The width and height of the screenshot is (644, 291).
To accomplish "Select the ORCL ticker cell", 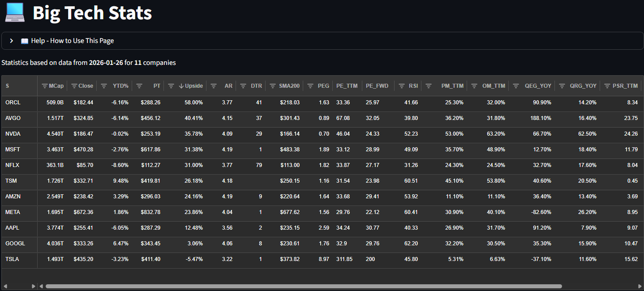I will click(19, 103).
